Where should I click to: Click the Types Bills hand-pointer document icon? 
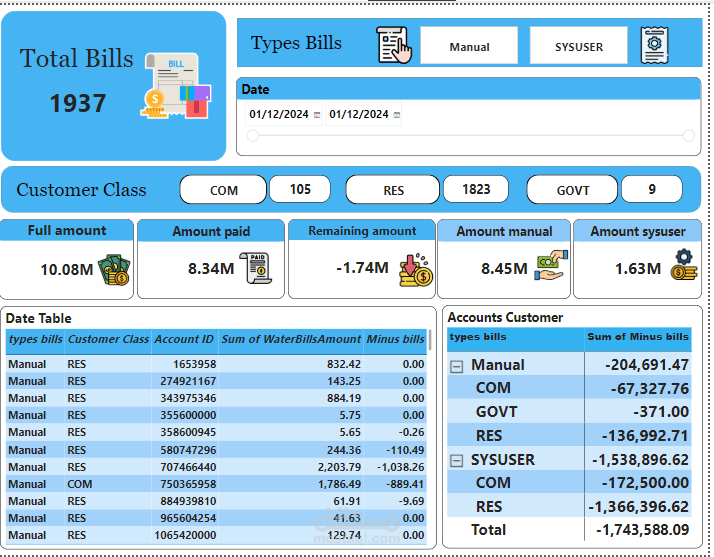[394, 45]
